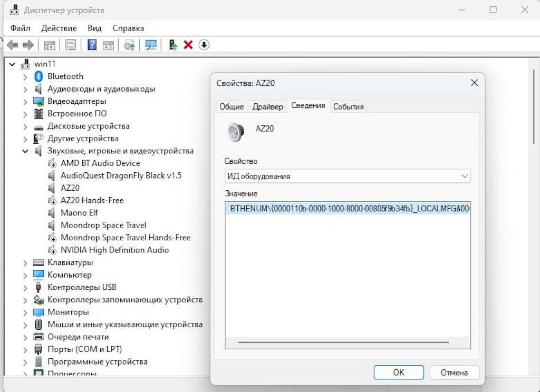Click the add hardware icon with green arrow
540x392 pixels.
tap(172, 45)
